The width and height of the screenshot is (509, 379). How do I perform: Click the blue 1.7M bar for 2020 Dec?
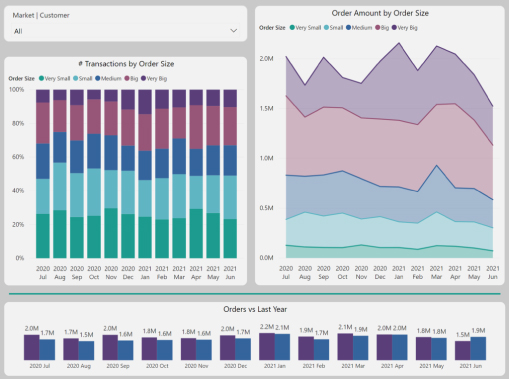(243, 349)
